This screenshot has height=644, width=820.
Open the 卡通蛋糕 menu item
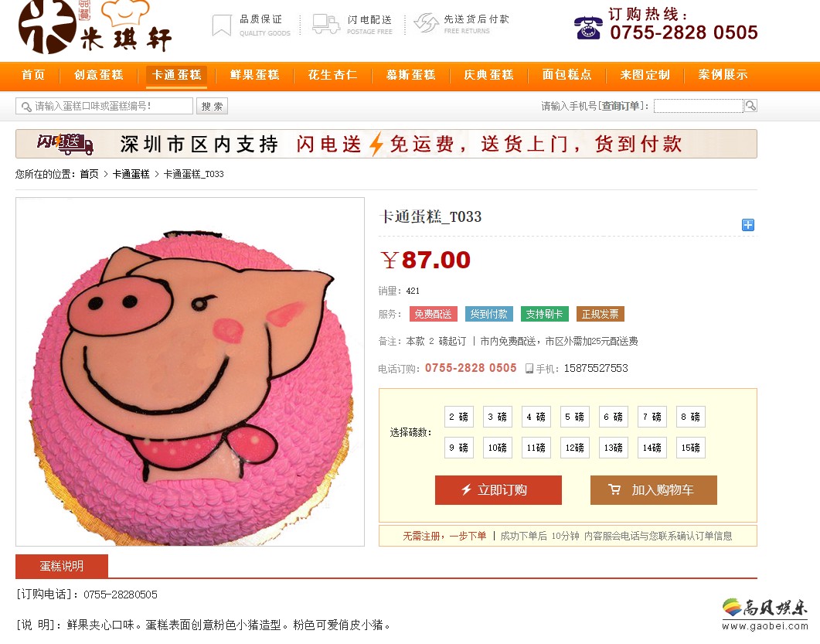coord(176,75)
